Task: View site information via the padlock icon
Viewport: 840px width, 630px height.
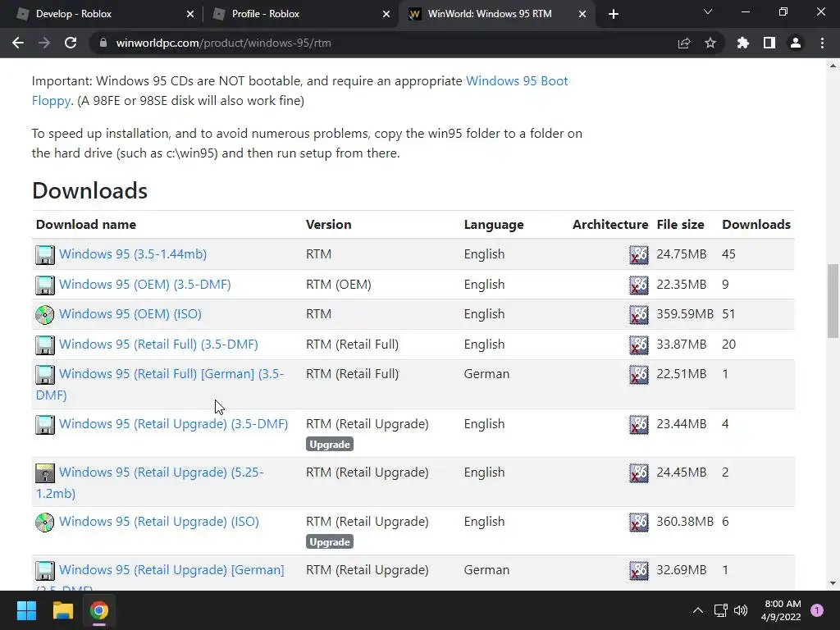Action: (103, 43)
